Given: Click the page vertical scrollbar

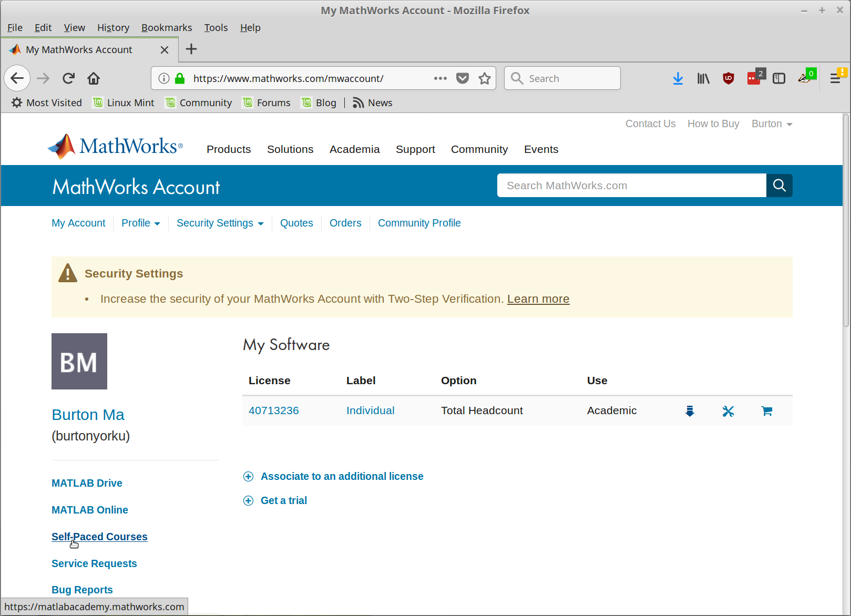Looking at the screenshot, I should 846,221.
